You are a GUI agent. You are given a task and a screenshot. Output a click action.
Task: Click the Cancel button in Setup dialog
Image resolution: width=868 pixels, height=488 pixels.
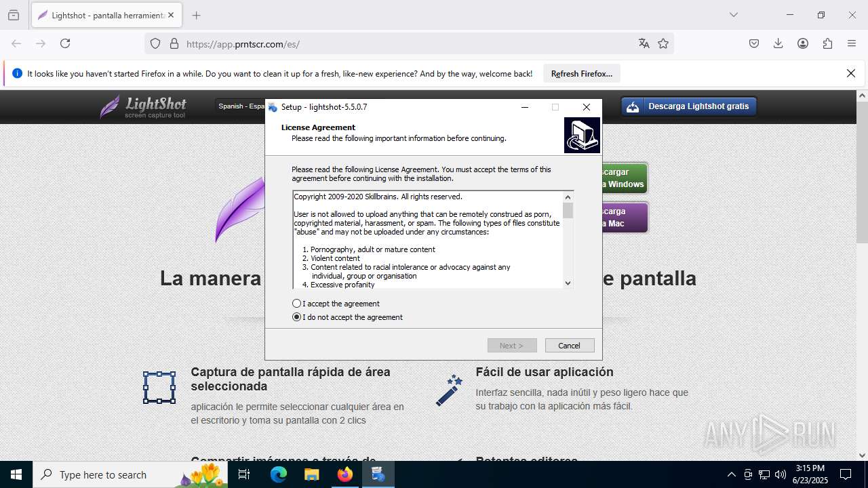tap(570, 346)
